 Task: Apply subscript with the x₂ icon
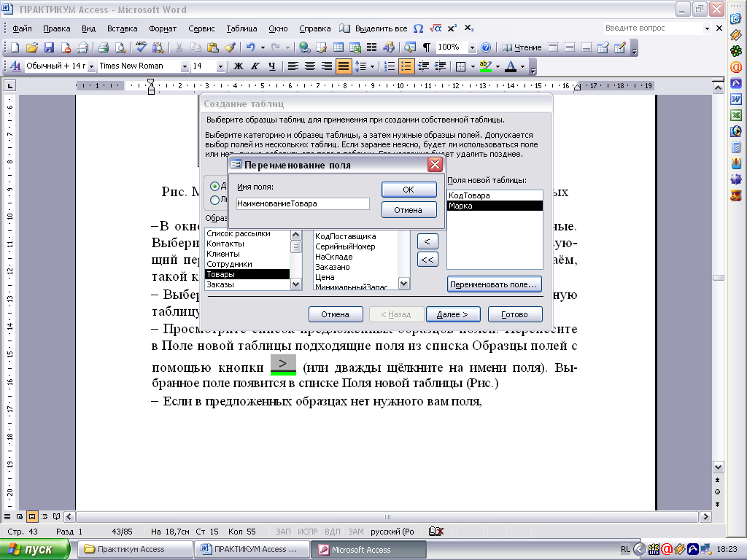(x=469, y=28)
